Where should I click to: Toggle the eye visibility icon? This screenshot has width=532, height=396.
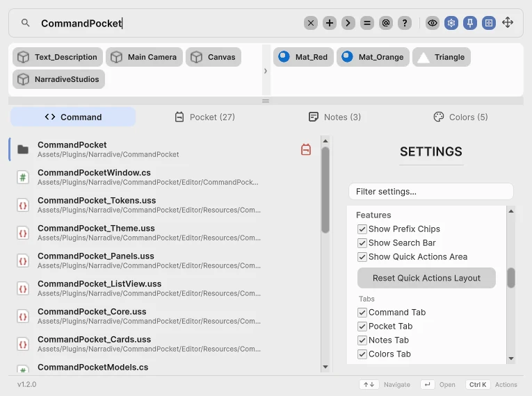click(x=433, y=23)
